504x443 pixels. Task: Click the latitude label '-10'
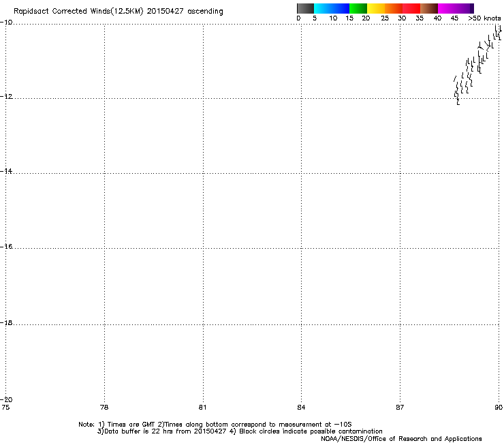click(x=6, y=22)
